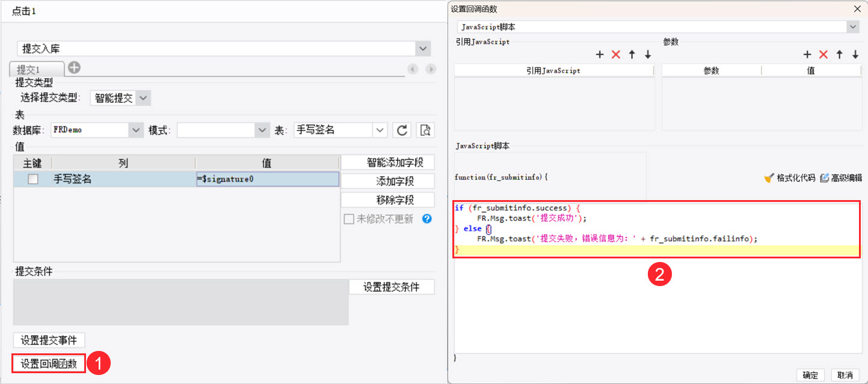
Task: Open the 提交入库 dropdown
Action: 423,49
